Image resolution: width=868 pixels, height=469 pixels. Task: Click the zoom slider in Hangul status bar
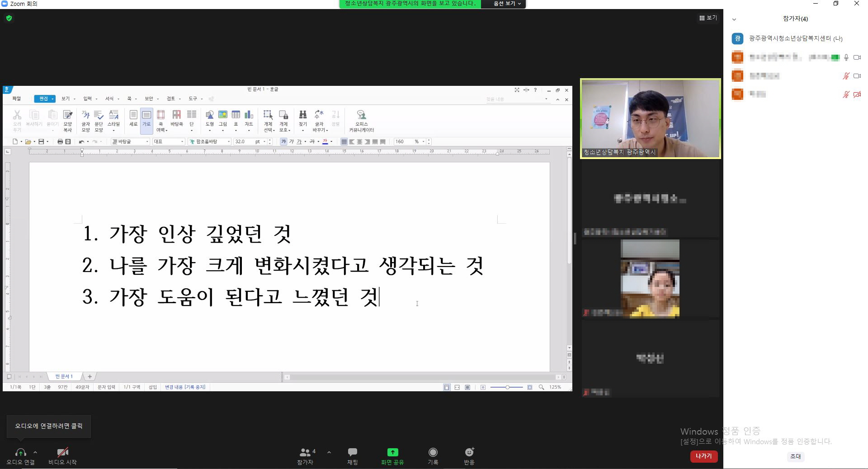click(507, 387)
